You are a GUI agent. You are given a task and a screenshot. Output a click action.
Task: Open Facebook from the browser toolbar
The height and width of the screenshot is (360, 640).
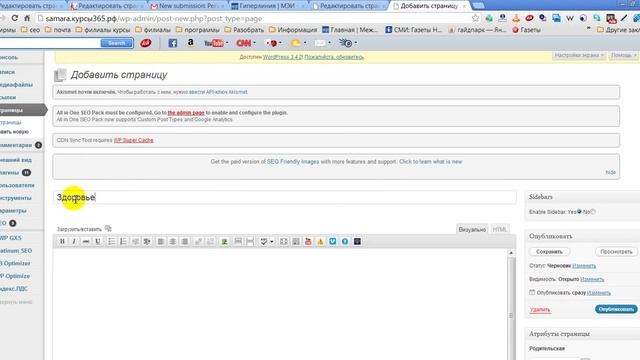173,43
